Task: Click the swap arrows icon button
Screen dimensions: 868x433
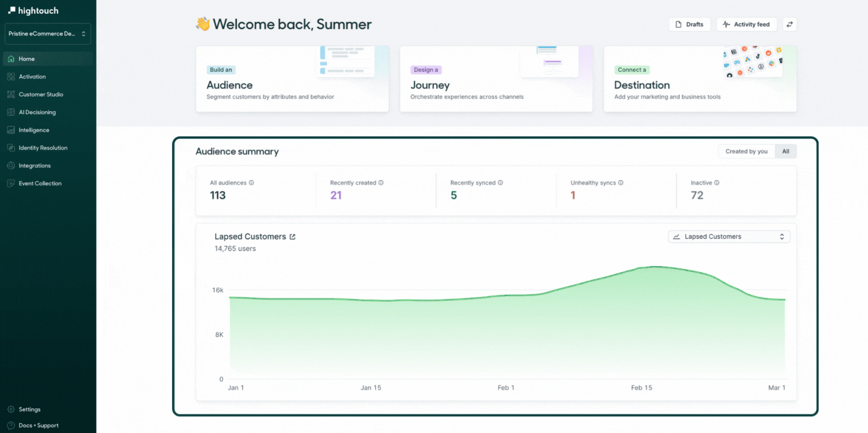Action: click(x=789, y=24)
